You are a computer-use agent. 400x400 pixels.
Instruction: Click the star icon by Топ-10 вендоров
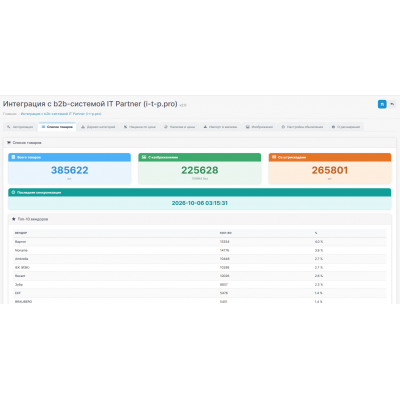14,219
